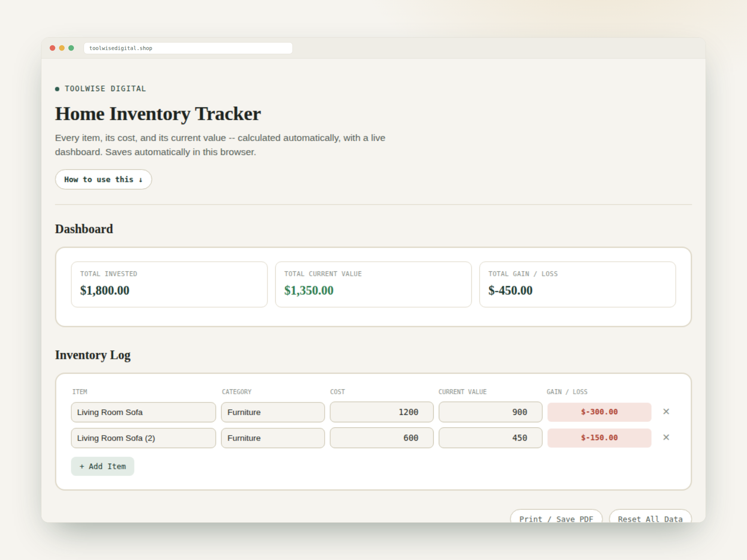747x560 pixels.
Task: Select the $-150.00 gain/loss cell
Action: 599,438
